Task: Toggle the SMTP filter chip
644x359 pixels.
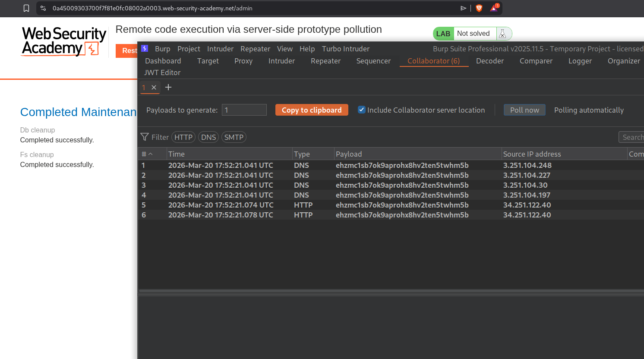Action: pyautogui.click(x=234, y=137)
